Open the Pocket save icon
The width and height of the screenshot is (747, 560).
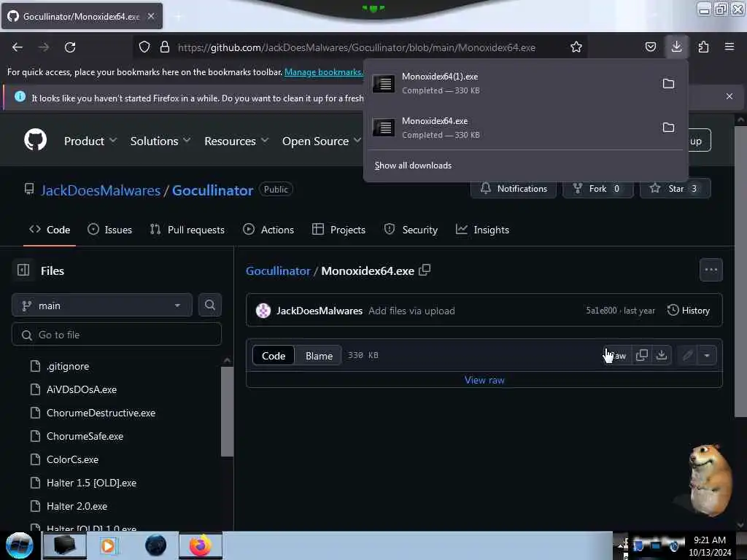point(650,47)
